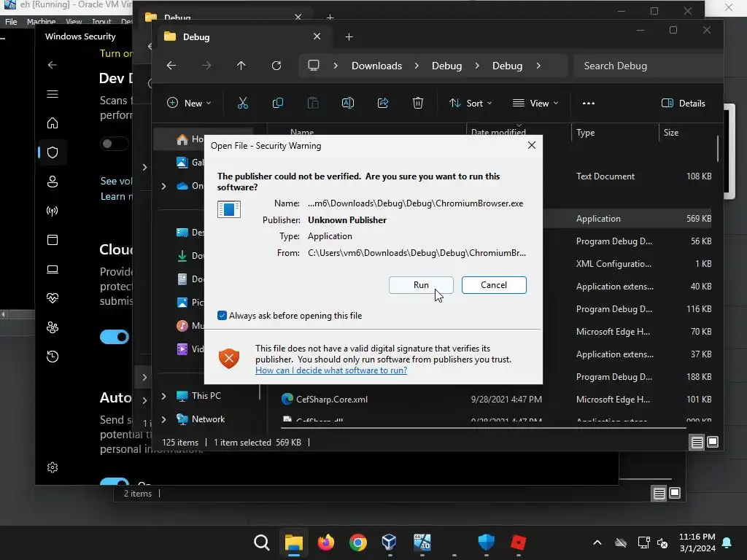Open Device performance & health heart icon

pyautogui.click(x=53, y=298)
